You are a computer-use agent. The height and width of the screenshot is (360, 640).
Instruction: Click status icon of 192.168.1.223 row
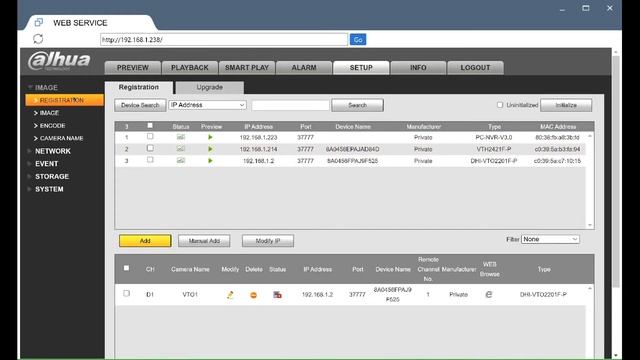pos(181,137)
